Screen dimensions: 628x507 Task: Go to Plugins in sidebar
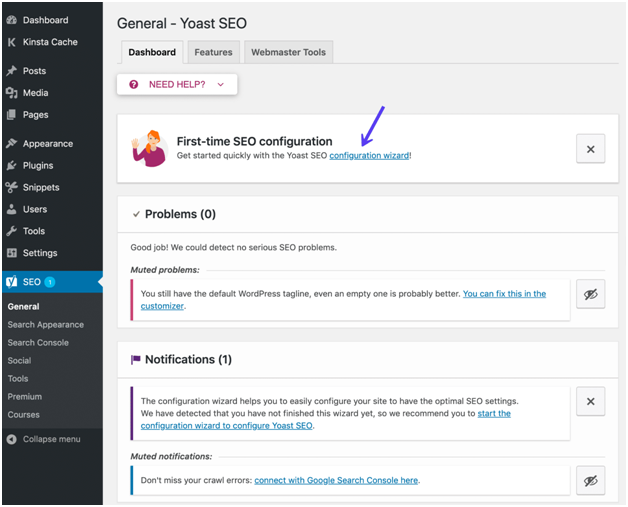pyautogui.click(x=38, y=165)
